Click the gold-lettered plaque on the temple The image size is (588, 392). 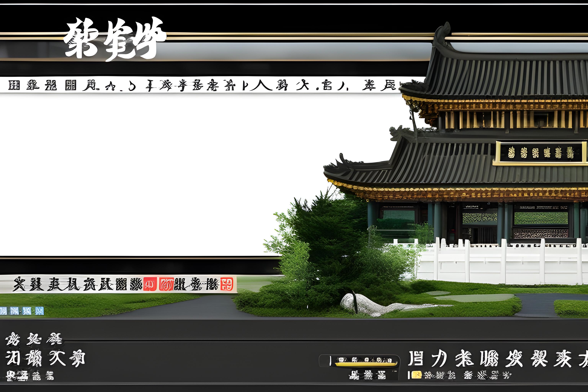click(x=541, y=153)
